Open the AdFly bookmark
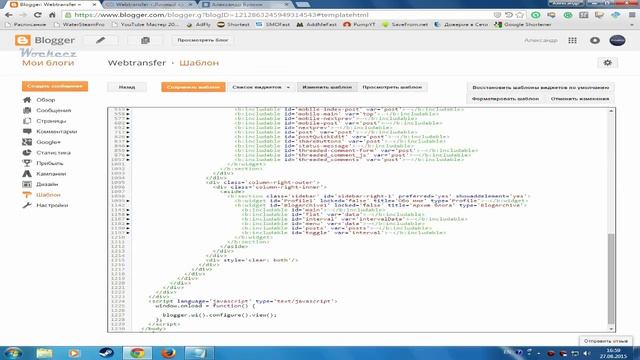Image resolution: width=640 pixels, height=360 pixels. [x=199, y=24]
